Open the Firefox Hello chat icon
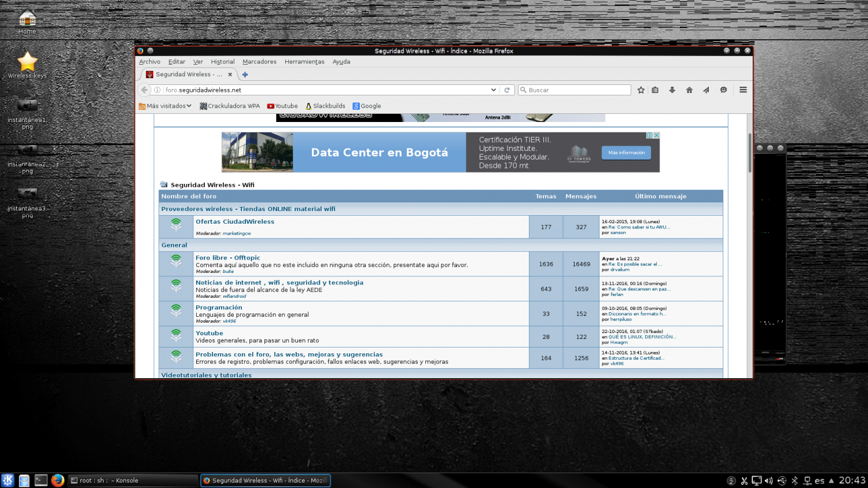 tap(723, 90)
